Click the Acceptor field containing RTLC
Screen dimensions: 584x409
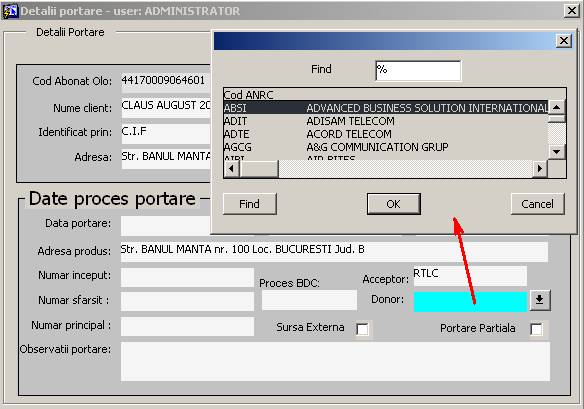470,276
